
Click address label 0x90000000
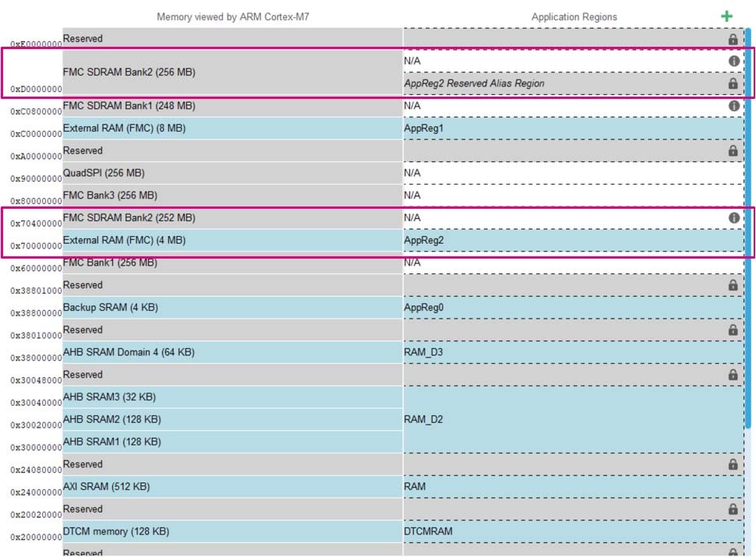36,178
